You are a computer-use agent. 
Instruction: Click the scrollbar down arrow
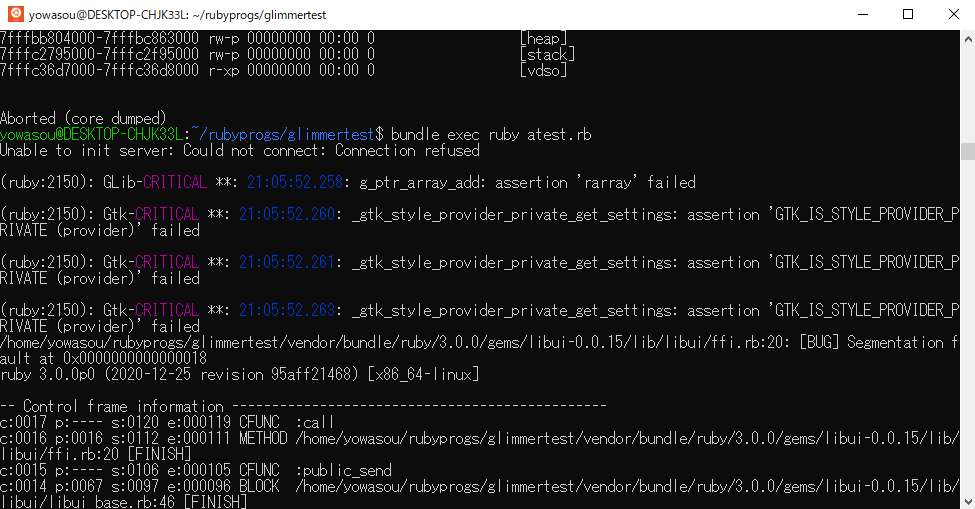[968, 501]
